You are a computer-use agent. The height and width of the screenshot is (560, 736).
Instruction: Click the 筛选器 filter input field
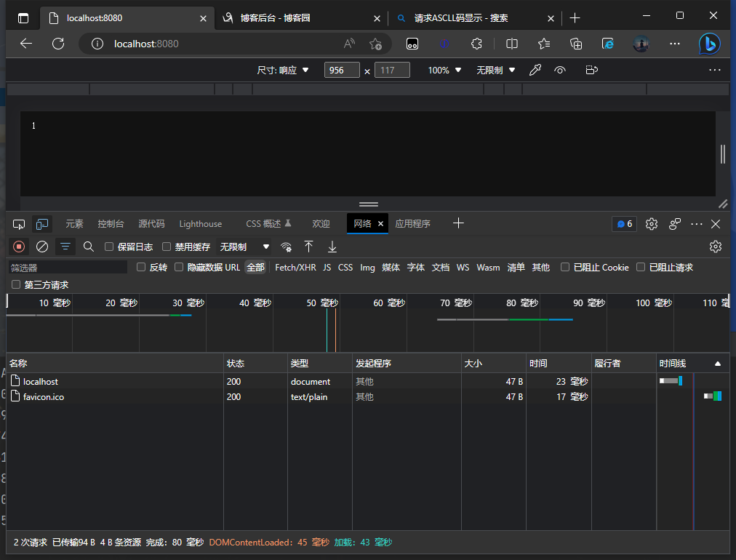click(x=68, y=268)
